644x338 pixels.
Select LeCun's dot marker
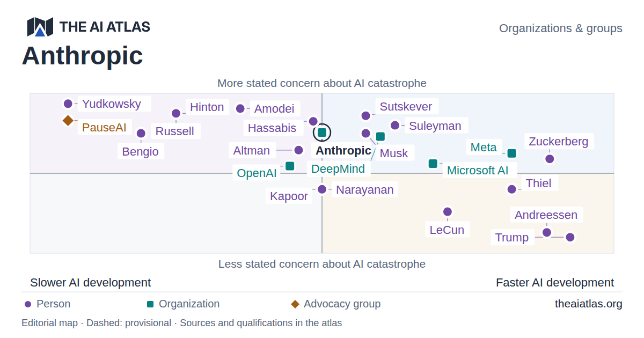[448, 211]
